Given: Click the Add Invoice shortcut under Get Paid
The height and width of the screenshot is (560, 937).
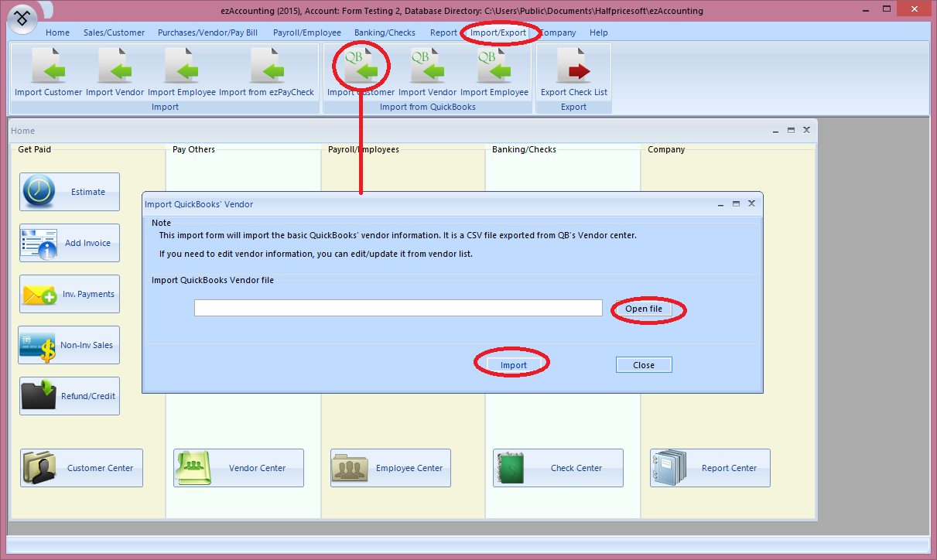Looking at the screenshot, I should [69, 243].
